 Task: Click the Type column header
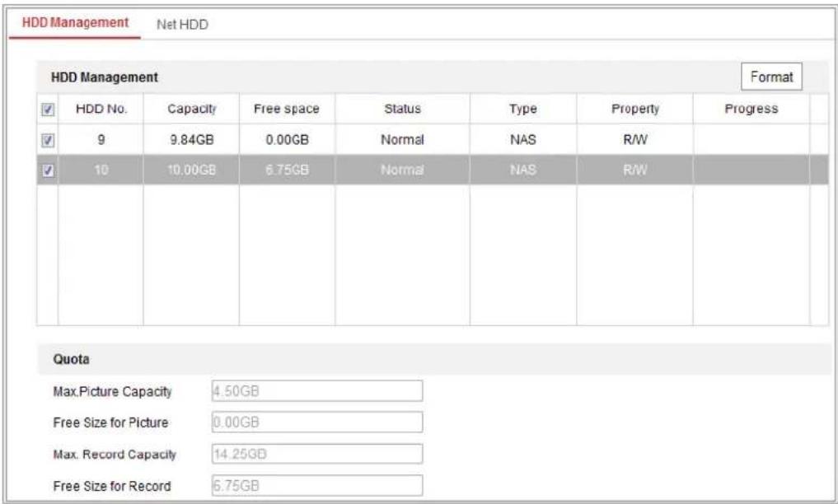(x=522, y=109)
